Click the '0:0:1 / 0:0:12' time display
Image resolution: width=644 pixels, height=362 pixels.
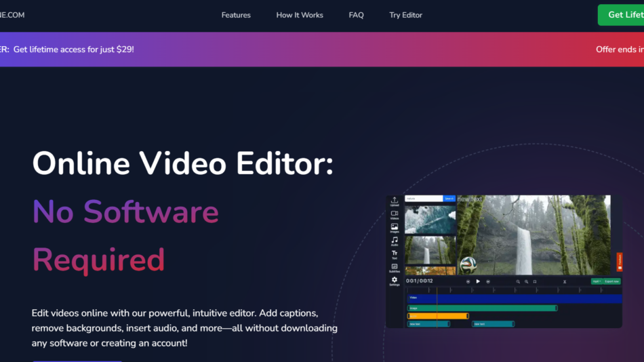pos(420,281)
